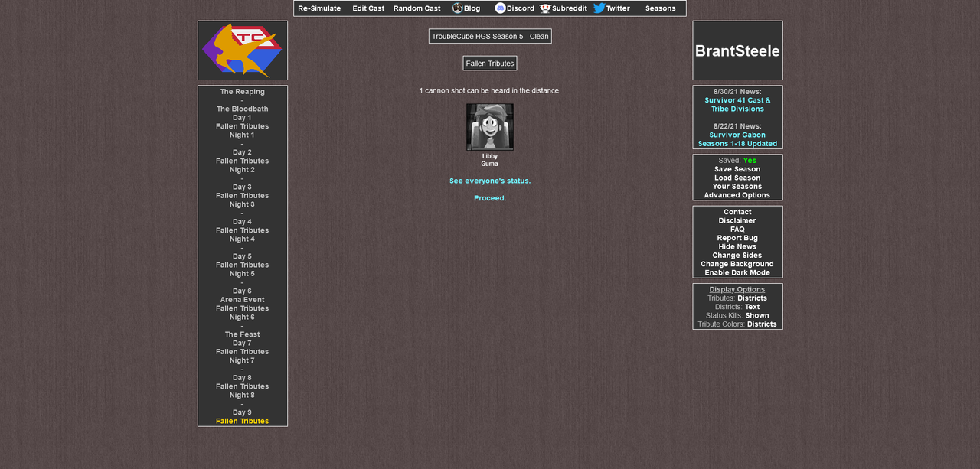The width and height of the screenshot is (980, 469).
Task: Click Load Season option
Action: tap(737, 178)
